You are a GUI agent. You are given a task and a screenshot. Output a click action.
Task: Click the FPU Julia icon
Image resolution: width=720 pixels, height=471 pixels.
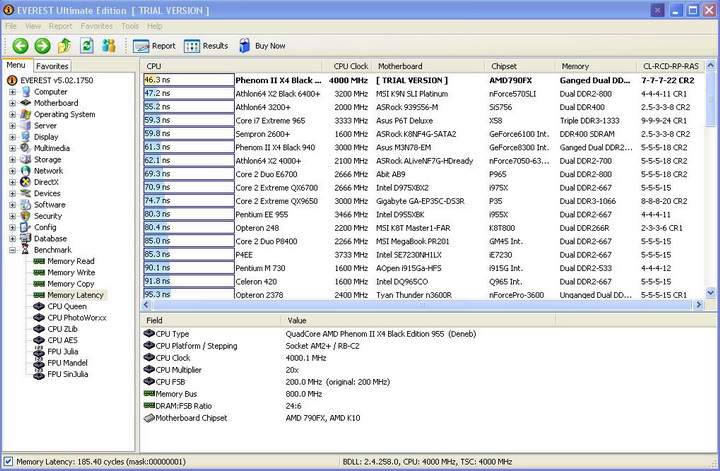click(39, 352)
